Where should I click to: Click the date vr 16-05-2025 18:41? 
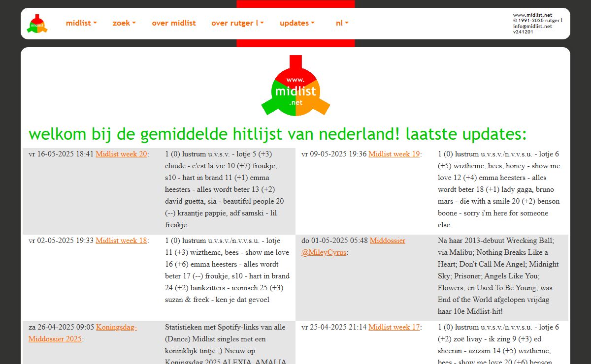(x=61, y=154)
